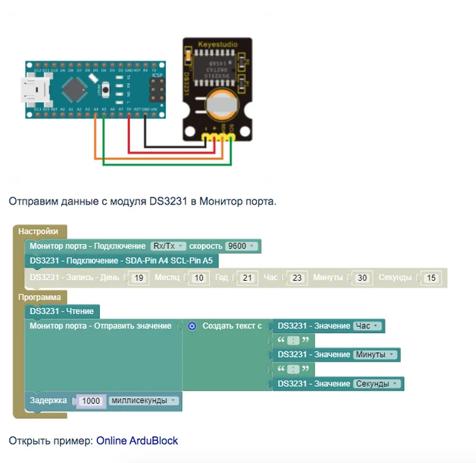Open the Час value dropdown
Viewport: 476px width, 463px height.
pyautogui.click(x=367, y=326)
